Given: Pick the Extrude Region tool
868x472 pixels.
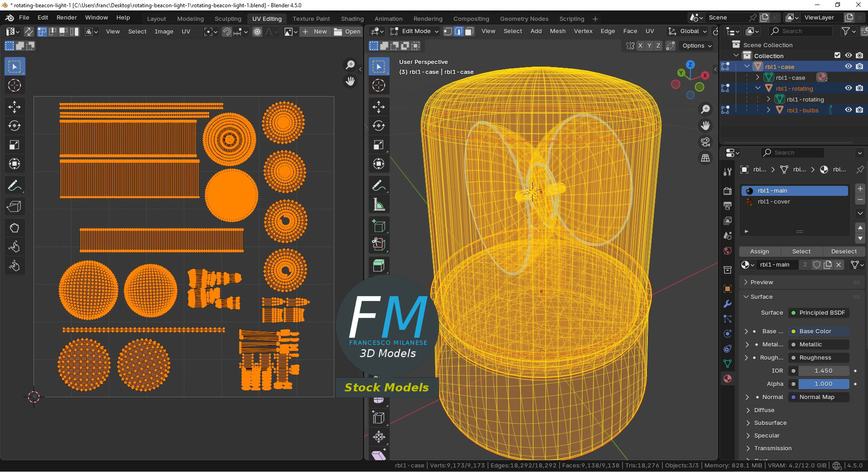Looking at the screenshot, I should (379, 265).
